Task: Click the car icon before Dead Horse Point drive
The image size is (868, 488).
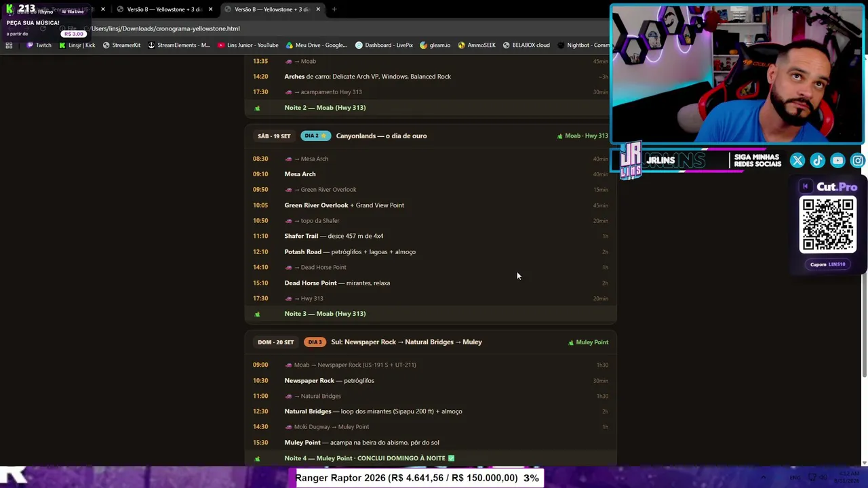Action: pyautogui.click(x=288, y=267)
